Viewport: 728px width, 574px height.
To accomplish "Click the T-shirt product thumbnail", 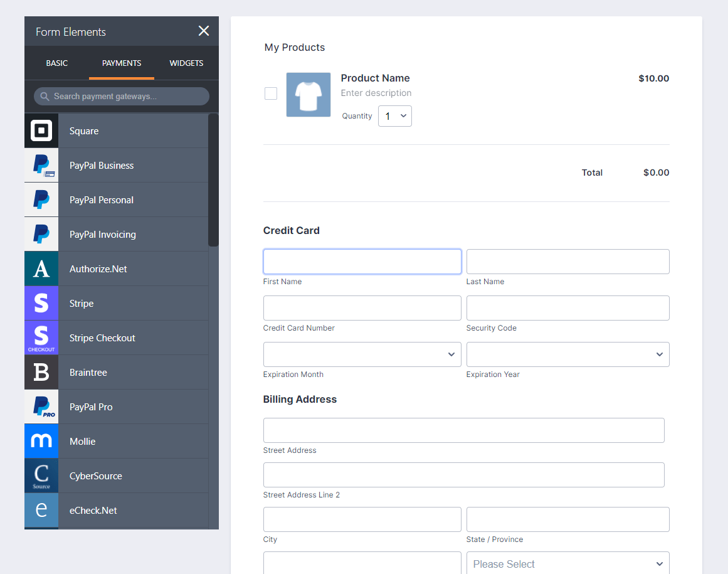I will [309, 95].
